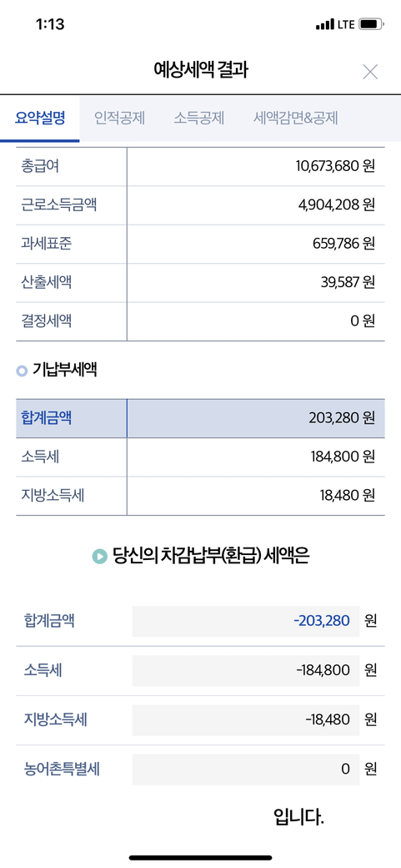Tap the 예상세액 결과 header title
The image size is (401, 868).
pyautogui.click(x=201, y=70)
